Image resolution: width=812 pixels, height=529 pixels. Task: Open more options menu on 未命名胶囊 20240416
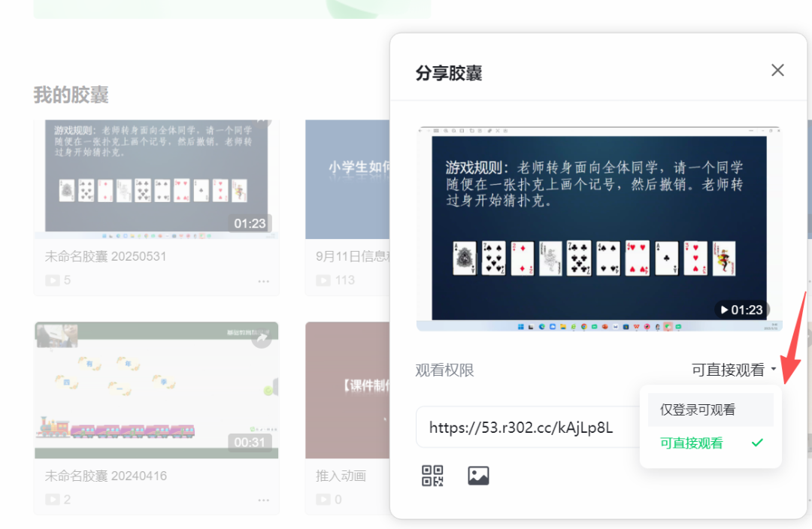[x=265, y=500]
